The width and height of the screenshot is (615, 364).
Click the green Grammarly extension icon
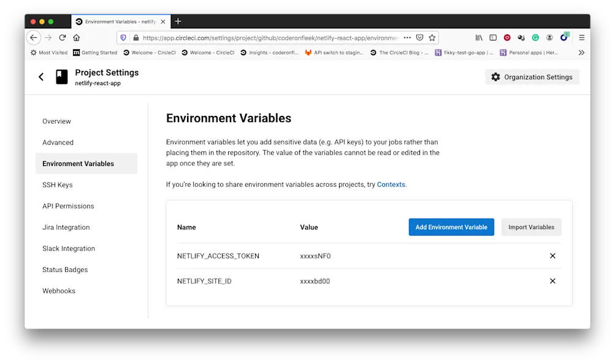coord(535,37)
